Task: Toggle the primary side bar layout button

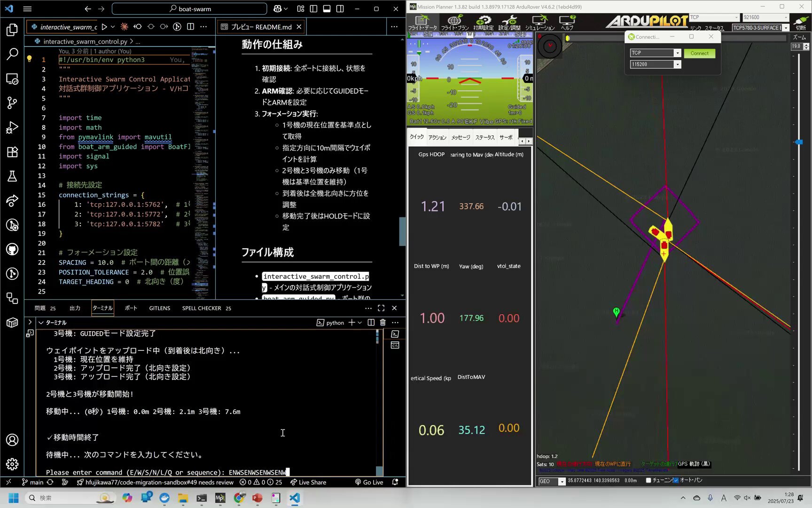Action: (x=313, y=9)
